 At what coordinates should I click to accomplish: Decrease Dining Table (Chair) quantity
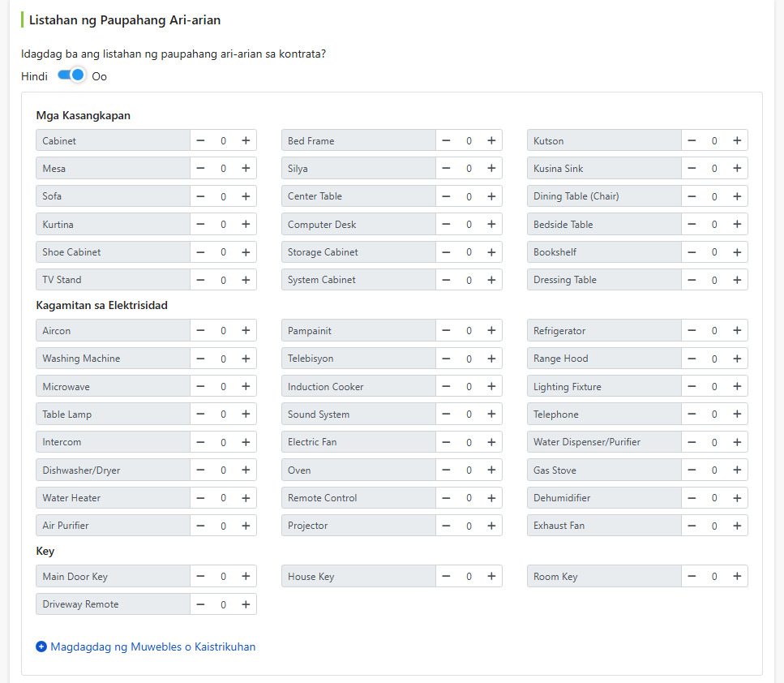(692, 196)
